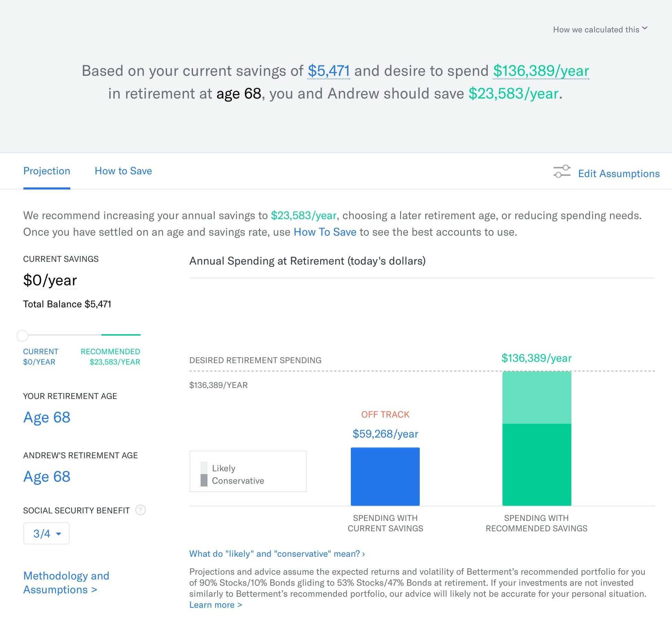Click the $5,471 current savings link
672x625 pixels.
click(x=328, y=71)
